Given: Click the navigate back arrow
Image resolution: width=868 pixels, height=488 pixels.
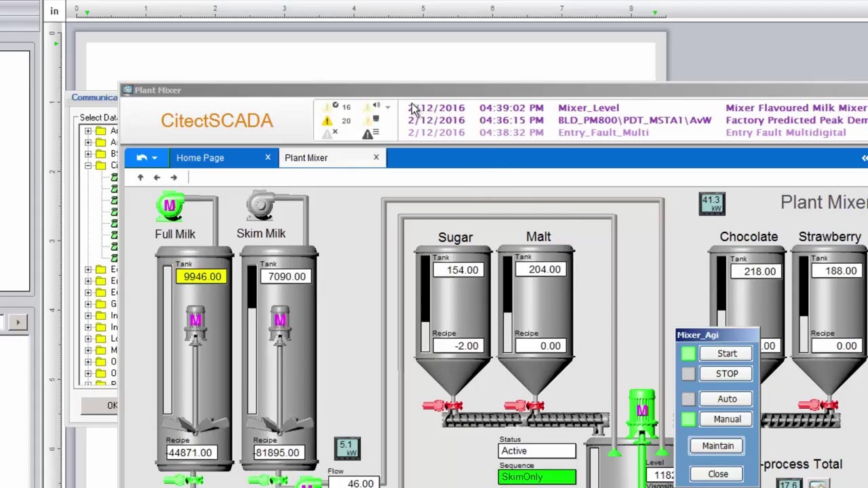Looking at the screenshot, I should point(157,178).
